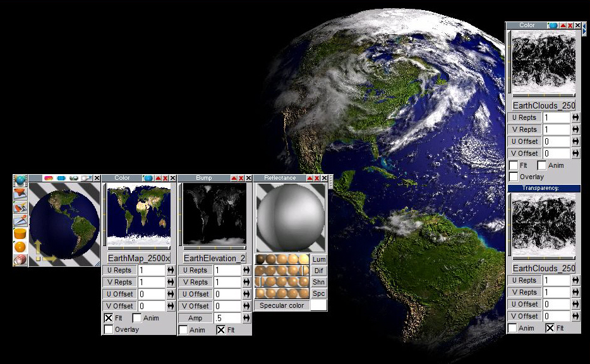The width and height of the screenshot is (590, 364).
Task: Click the red X icon in the EarthClouds Color panel header
Action: click(x=570, y=25)
